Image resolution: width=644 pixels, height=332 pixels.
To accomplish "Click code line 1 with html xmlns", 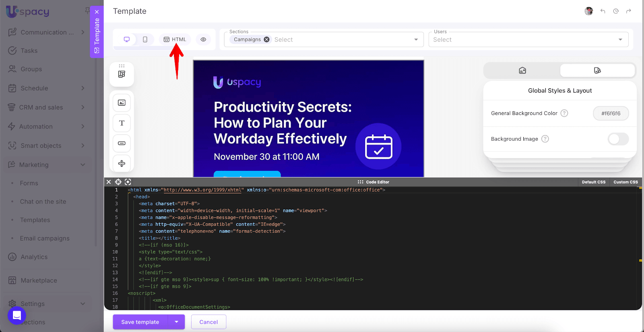I will [256, 190].
